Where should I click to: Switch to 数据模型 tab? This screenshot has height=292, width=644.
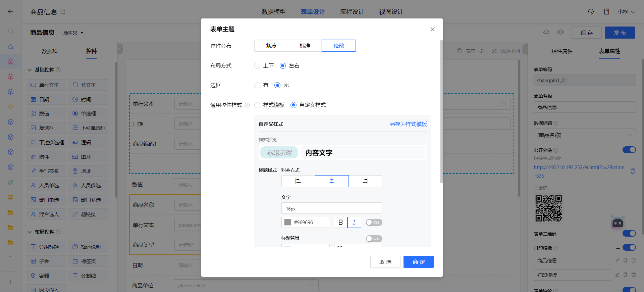coord(274,12)
